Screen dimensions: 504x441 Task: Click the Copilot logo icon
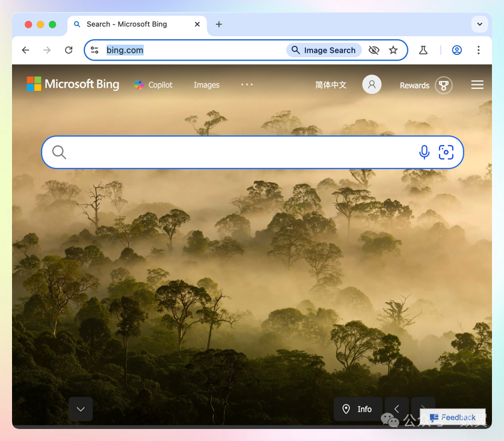[139, 85]
